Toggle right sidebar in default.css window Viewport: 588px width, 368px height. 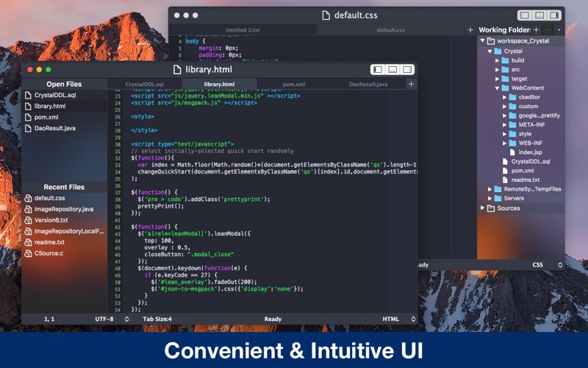[x=554, y=15]
